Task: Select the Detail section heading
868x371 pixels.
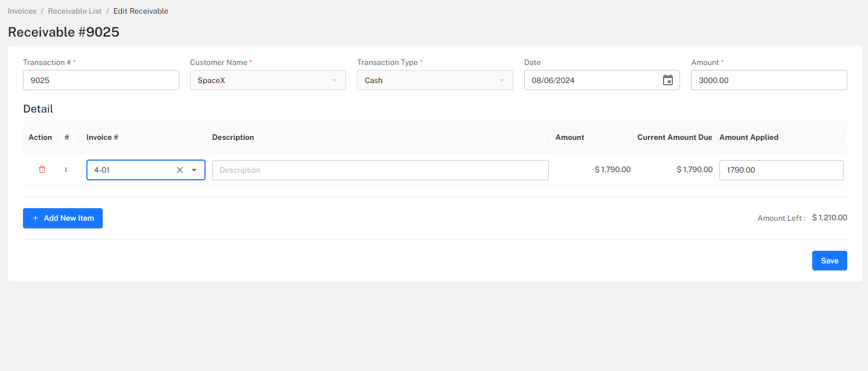Action: click(x=38, y=109)
